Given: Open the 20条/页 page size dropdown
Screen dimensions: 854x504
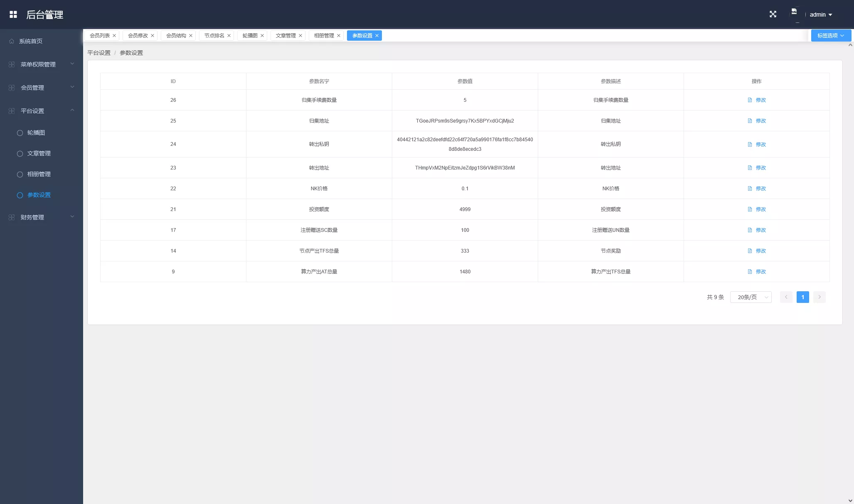Looking at the screenshot, I should 751,297.
